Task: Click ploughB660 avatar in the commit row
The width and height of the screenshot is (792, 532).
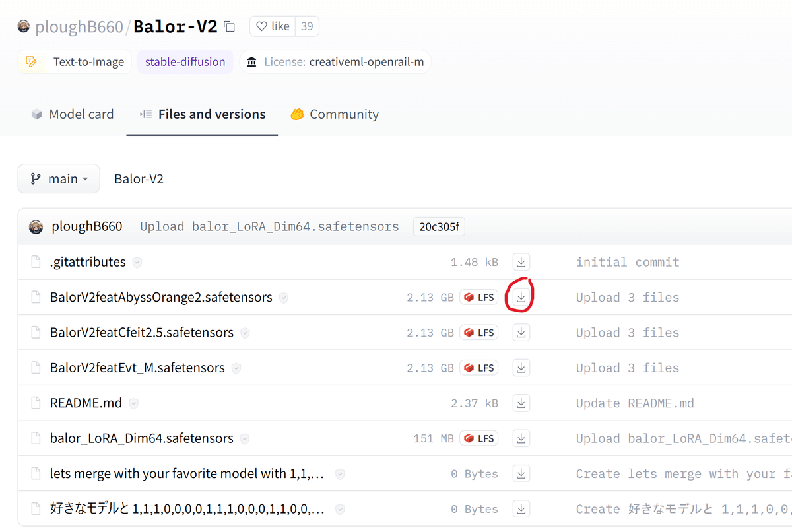Action: click(x=36, y=227)
